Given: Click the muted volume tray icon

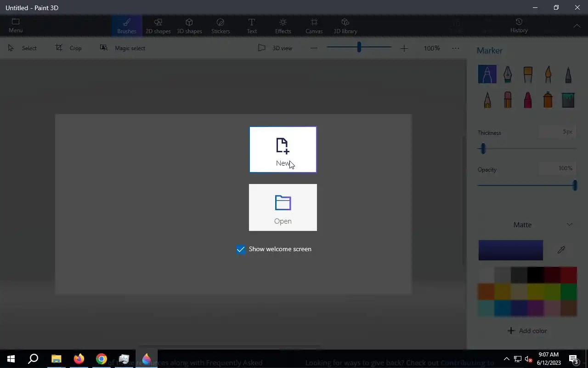Looking at the screenshot, I should (x=528, y=359).
